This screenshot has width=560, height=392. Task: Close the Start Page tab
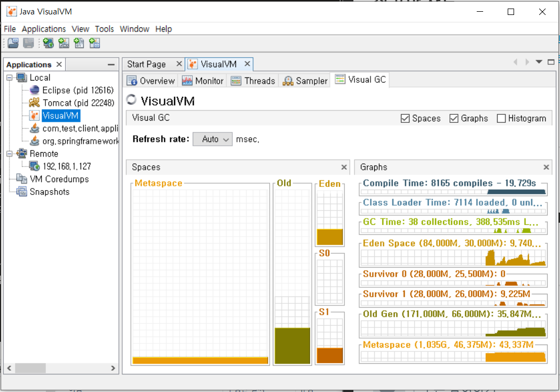coord(179,64)
